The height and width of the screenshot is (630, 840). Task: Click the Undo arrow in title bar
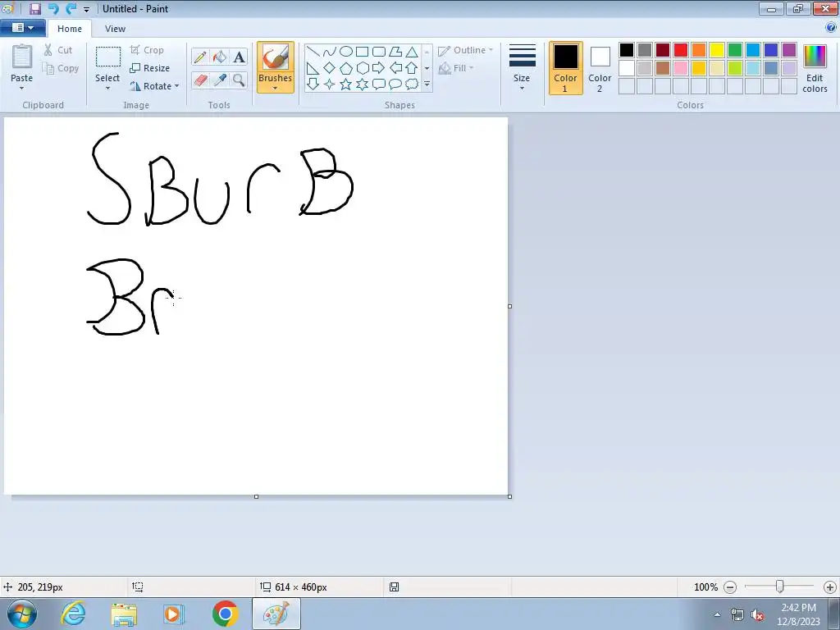click(x=53, y=8)
